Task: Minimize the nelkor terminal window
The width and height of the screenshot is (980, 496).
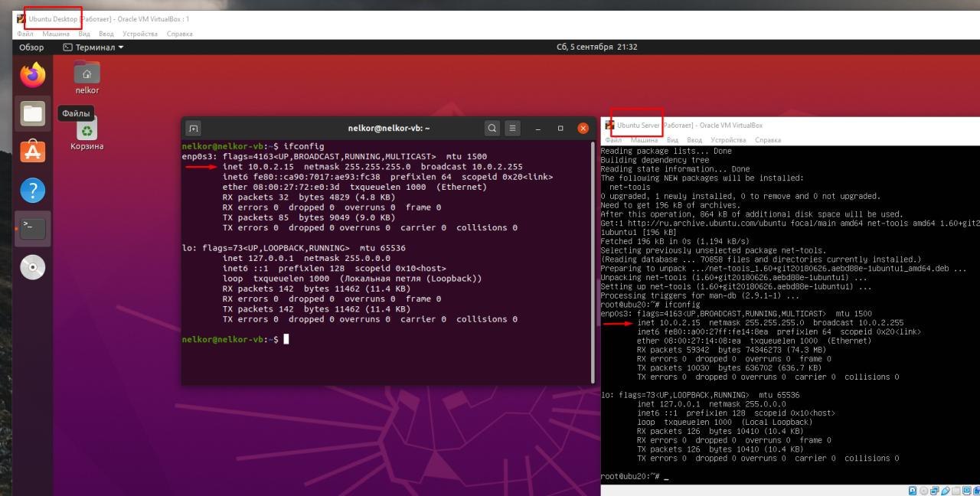Action: coord(538,129)
